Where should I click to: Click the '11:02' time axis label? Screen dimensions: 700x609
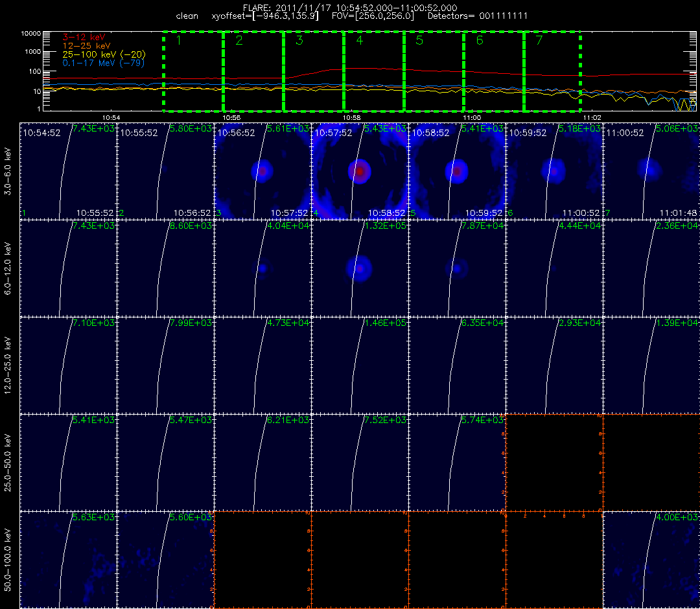[592, 118]
